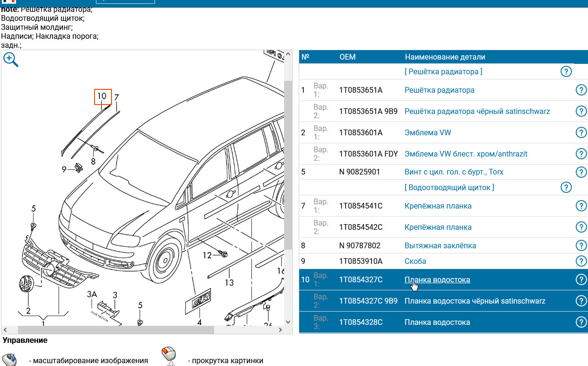Open Планка водостока чёрный satinschwarz link
This screenshot has height=366, width=588.
(475, 301)
